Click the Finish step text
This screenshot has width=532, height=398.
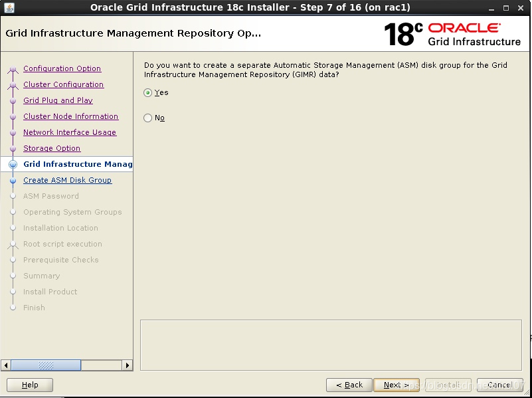(34, 308)
